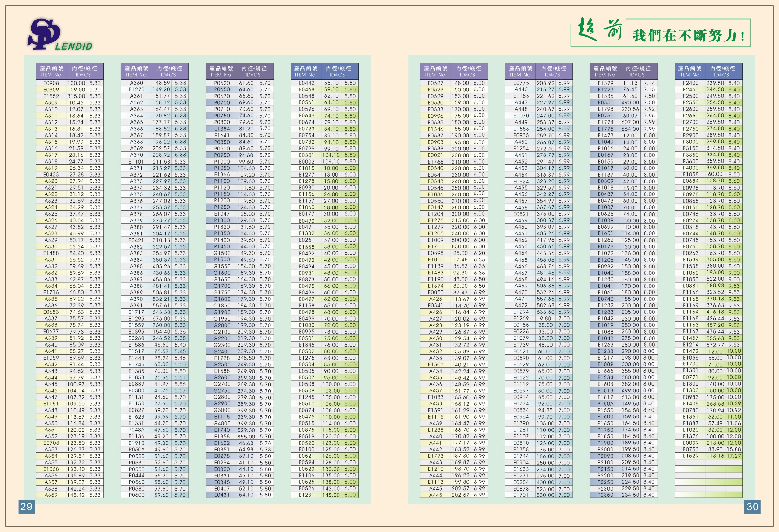This screenshot has width=779, height=532.
Task: Select item number E1488
Action: point(51,253)
